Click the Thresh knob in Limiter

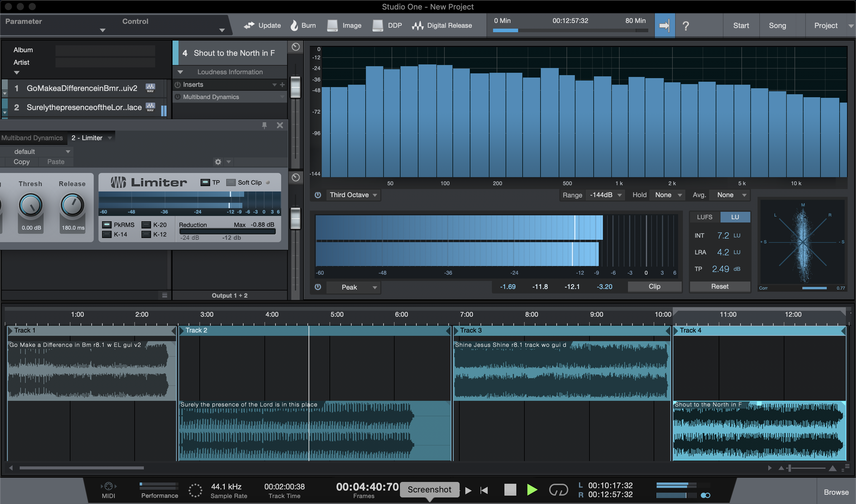tap(30, 205)
